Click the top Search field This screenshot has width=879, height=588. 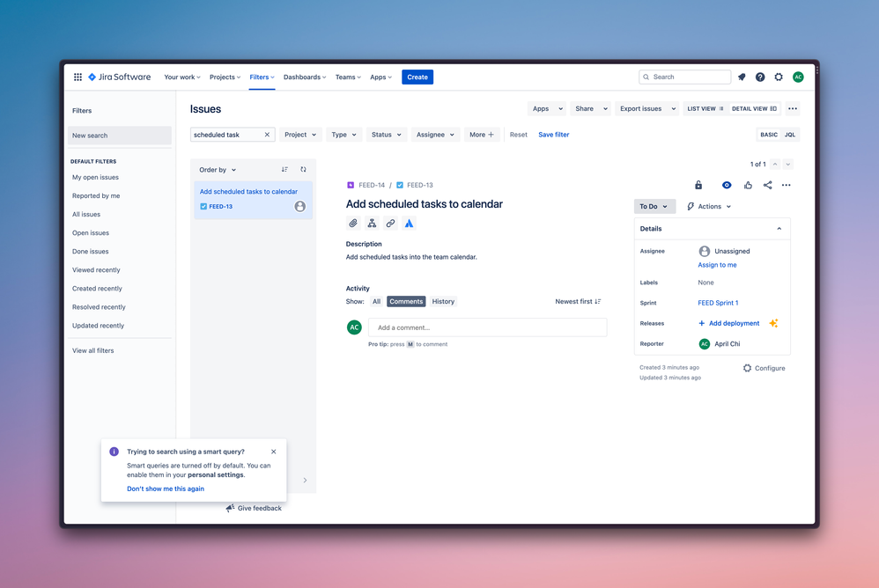coord(685,77)
